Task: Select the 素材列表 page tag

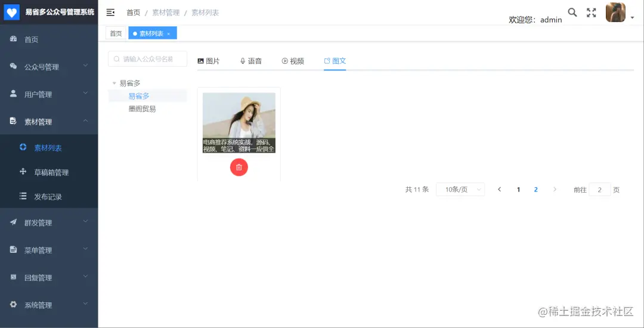Action: point(153,33)
